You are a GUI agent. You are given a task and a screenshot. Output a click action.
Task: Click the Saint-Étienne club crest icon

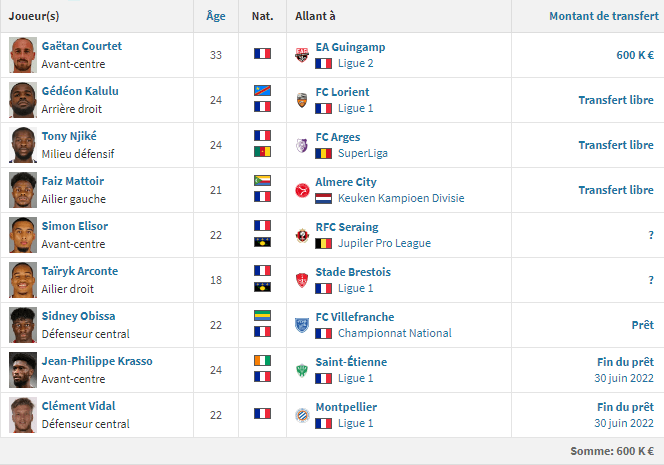[x=301, y=370]
